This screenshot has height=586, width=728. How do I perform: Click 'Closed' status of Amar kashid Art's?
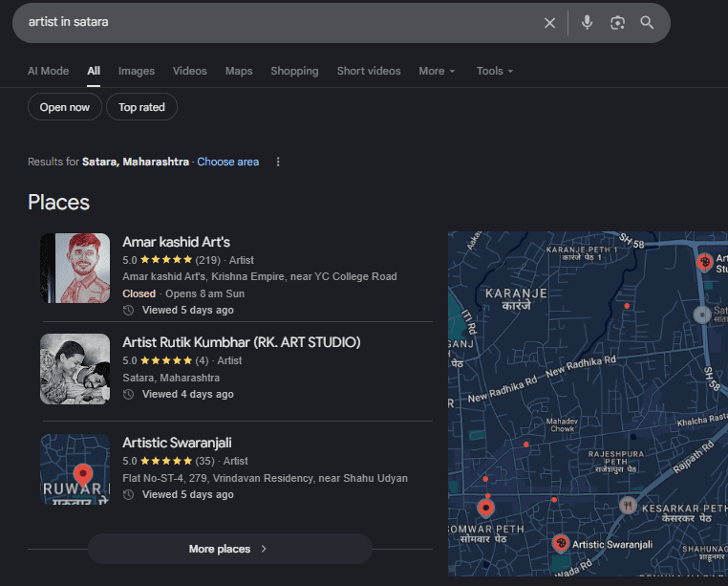tap(139, 293)
